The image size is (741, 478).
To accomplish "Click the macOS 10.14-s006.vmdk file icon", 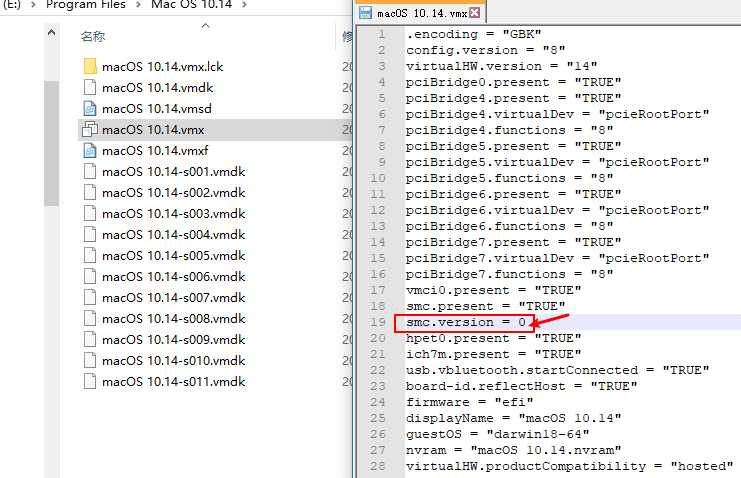I will [90, 277].
